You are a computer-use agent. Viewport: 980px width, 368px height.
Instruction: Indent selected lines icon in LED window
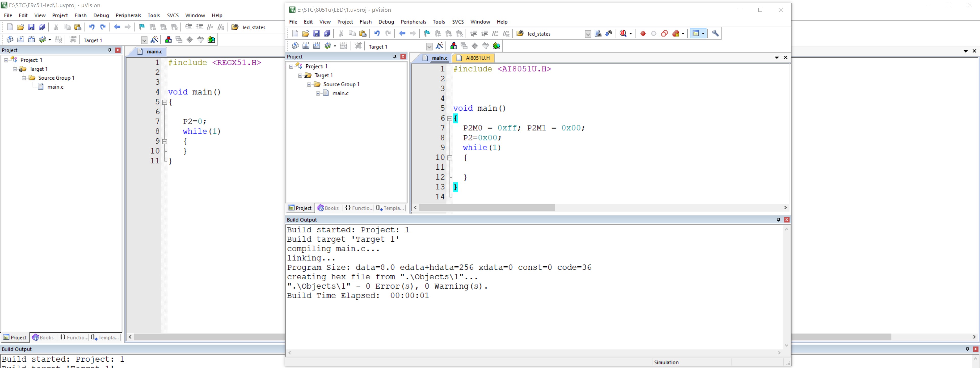pos(474,33)
